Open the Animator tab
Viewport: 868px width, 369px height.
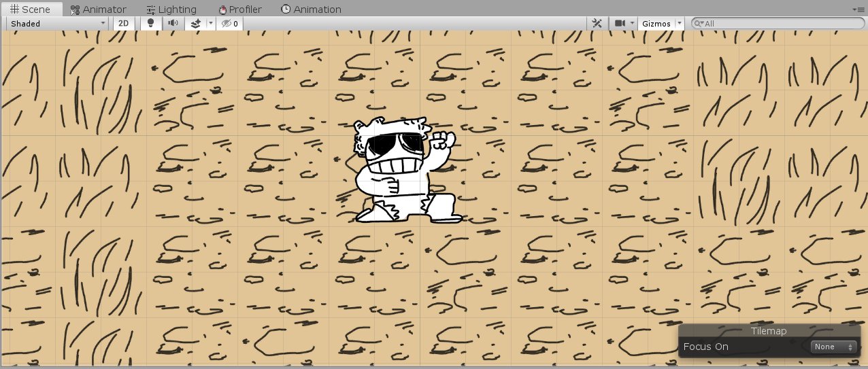tap(99, 9)
